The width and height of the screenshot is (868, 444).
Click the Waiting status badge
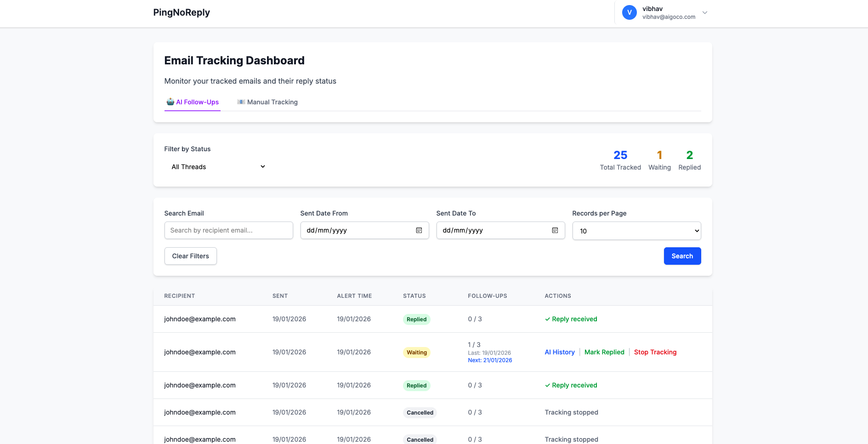coord(417,353)
